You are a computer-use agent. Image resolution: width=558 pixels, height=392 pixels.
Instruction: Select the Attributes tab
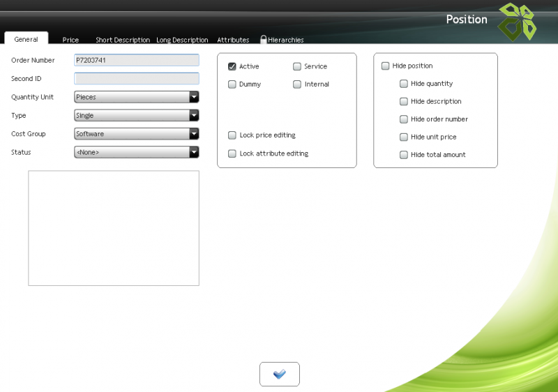[x=233, y=40]
